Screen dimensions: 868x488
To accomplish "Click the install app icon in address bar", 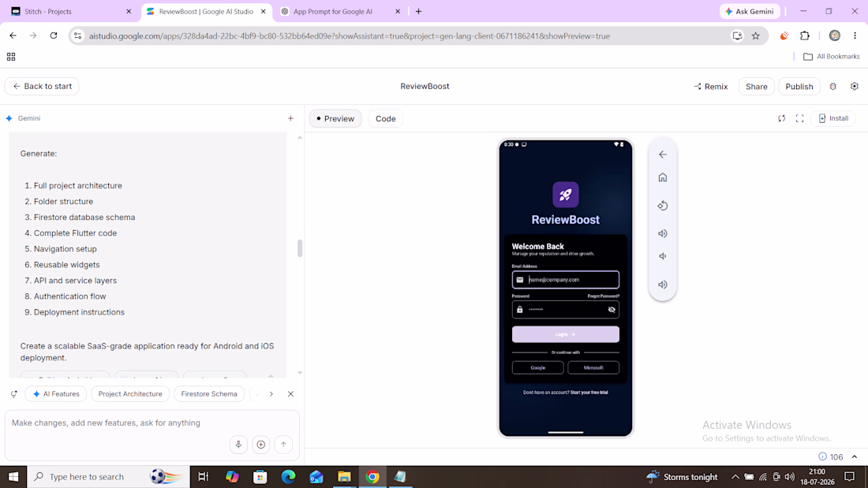I will tap(737, 36).
